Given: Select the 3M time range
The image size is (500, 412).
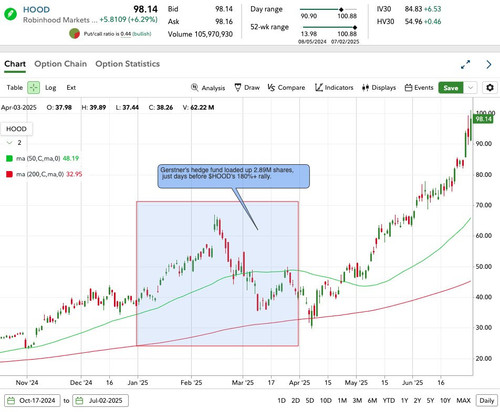Looking at the screenshot, I should [x=357, y=400].
